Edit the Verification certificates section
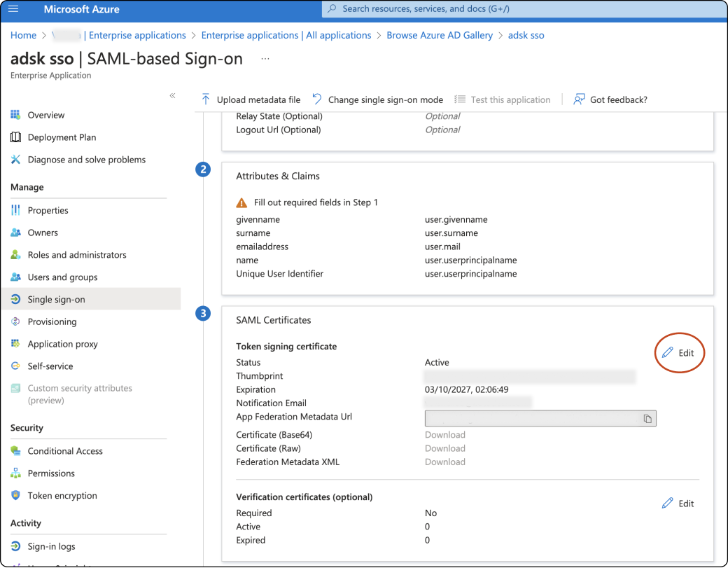 (x=678, y=504)
